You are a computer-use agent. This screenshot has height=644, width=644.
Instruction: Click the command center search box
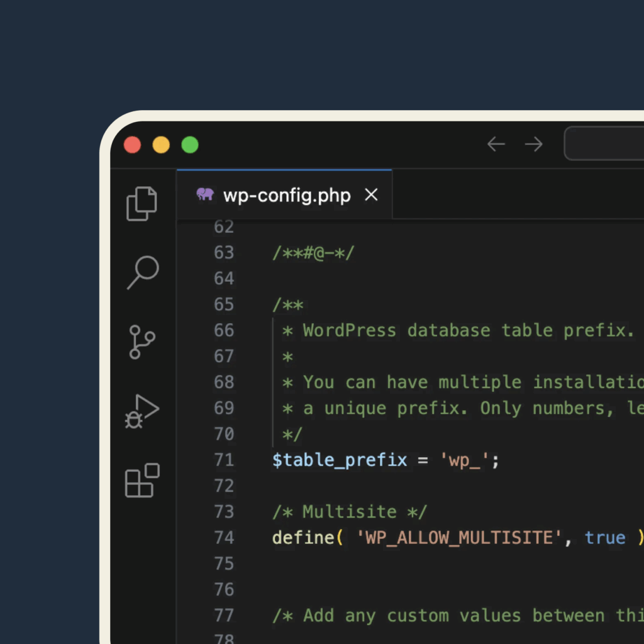tap(604, 143)
